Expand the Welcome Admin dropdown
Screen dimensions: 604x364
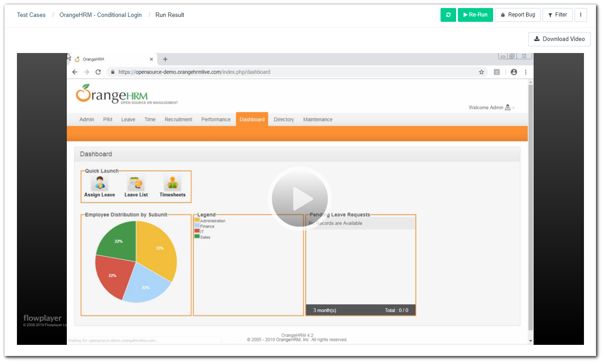tap(491, 107)
